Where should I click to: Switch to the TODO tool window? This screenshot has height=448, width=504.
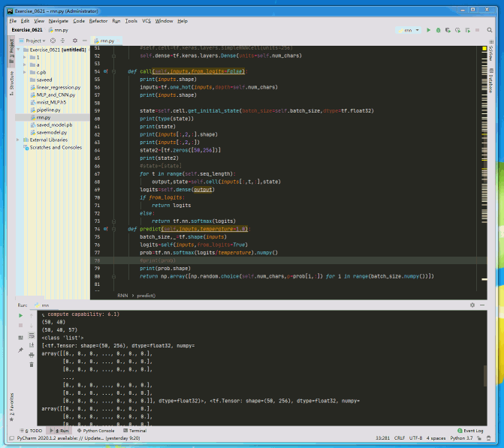point(32,431)
